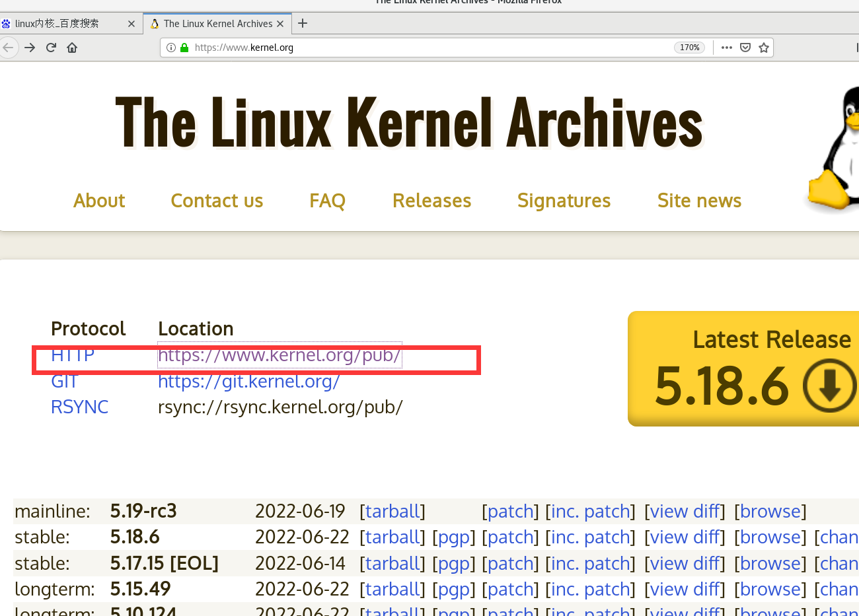859x616 pixels.
Task: Open a new tab with plus button
Action: (x=303, y=23)
